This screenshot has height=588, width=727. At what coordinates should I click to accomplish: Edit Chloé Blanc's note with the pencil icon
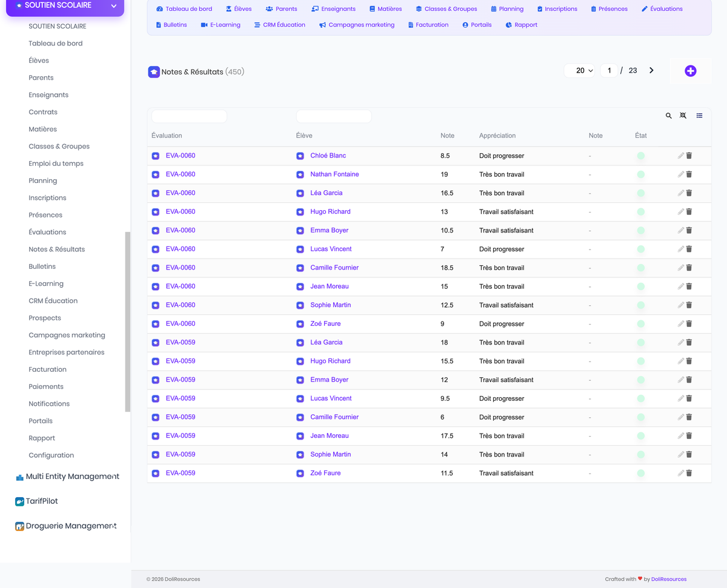tap(681, 156)
